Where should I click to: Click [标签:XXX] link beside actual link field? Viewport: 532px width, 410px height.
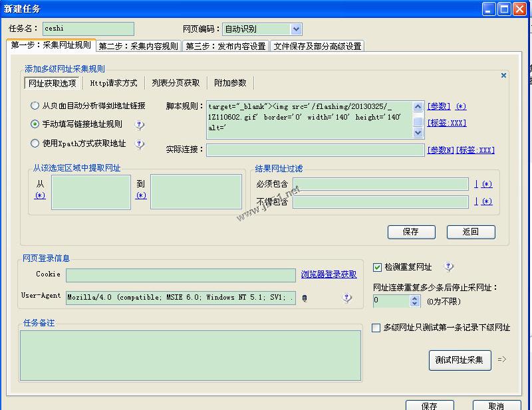(475, 150)
